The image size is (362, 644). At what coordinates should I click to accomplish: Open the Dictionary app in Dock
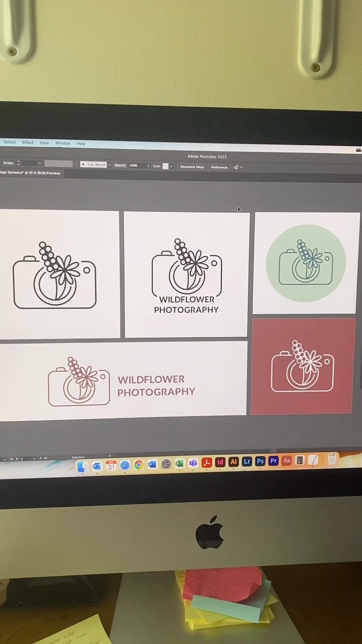point(287,460)
